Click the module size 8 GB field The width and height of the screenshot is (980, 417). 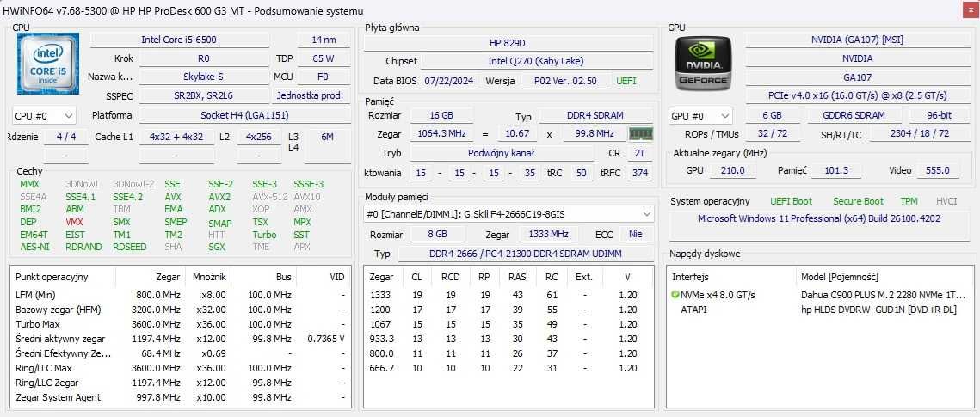(437, 234)
